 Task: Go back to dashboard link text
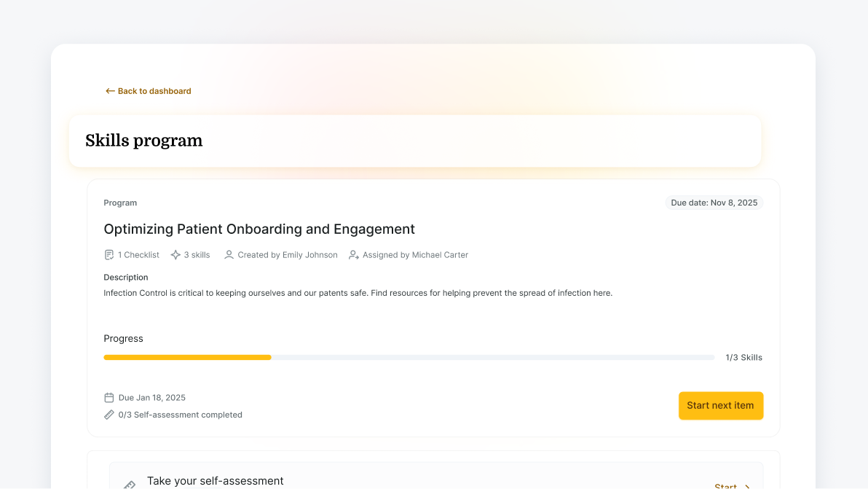tap(154, 91)
